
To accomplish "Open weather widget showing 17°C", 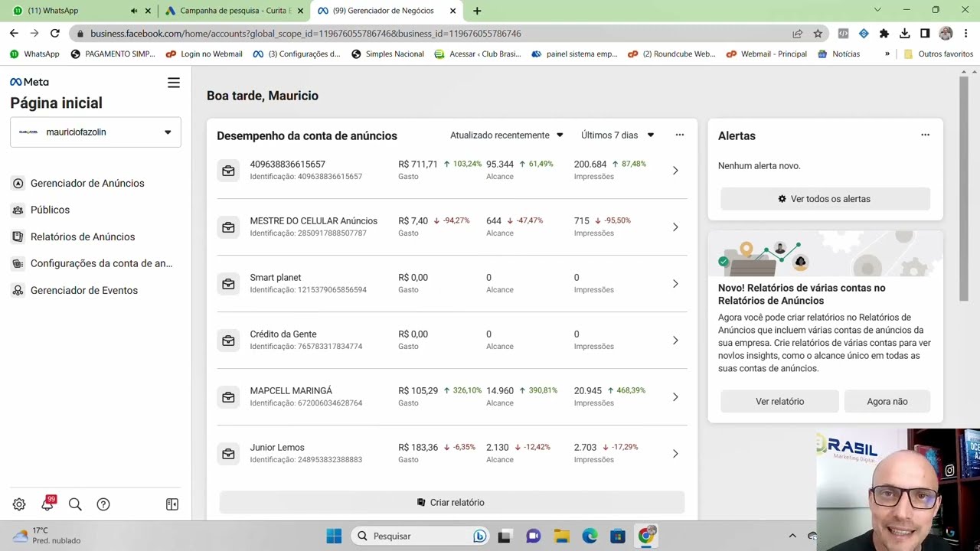I will click(x=46, y=535).
